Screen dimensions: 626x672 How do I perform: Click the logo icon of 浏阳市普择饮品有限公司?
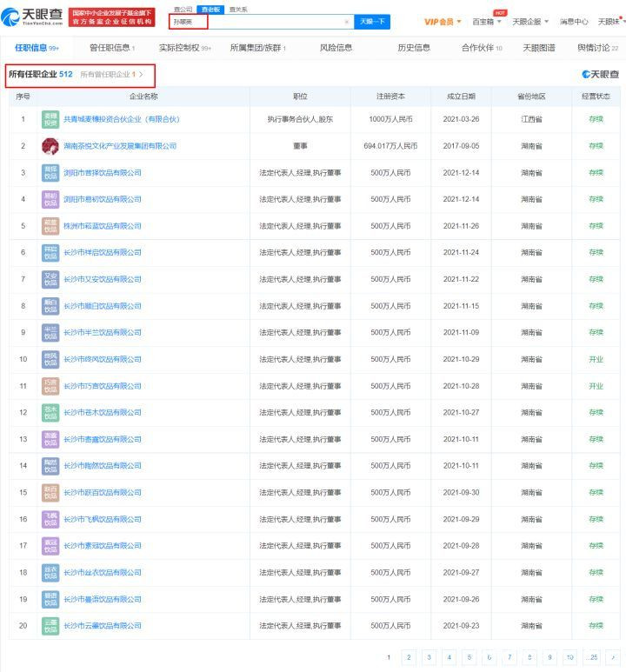[50, 173]
